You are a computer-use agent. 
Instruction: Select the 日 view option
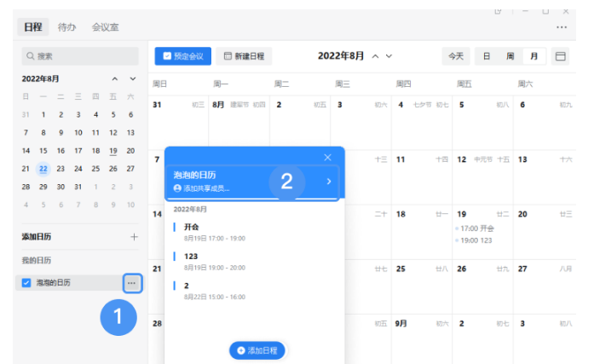(487, 56)
